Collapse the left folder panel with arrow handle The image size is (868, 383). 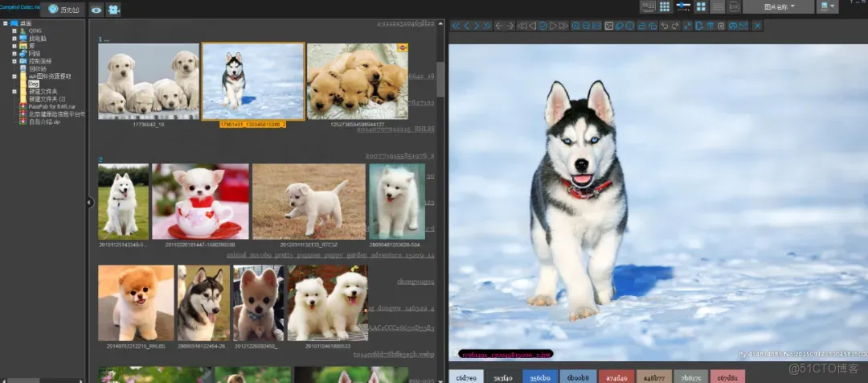point(89,203)
